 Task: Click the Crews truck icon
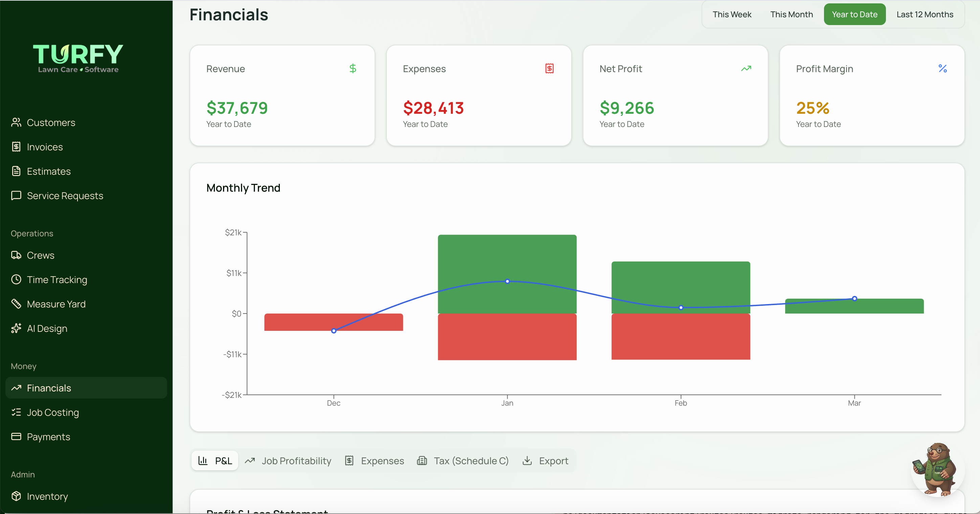(x=16, y=255)
